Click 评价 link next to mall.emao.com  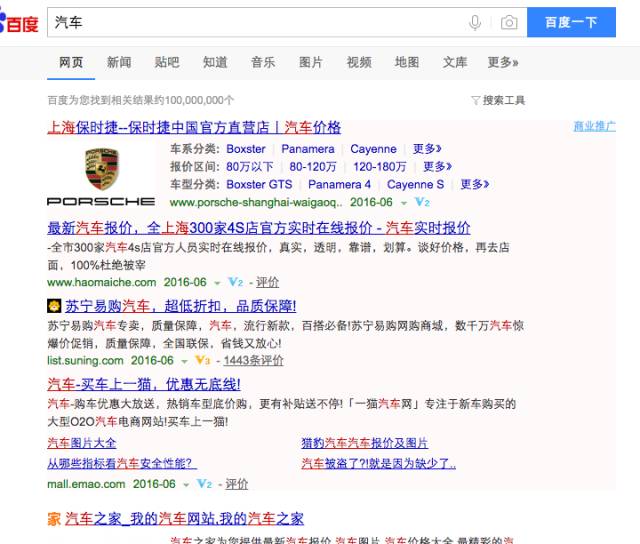click(237, 484)
